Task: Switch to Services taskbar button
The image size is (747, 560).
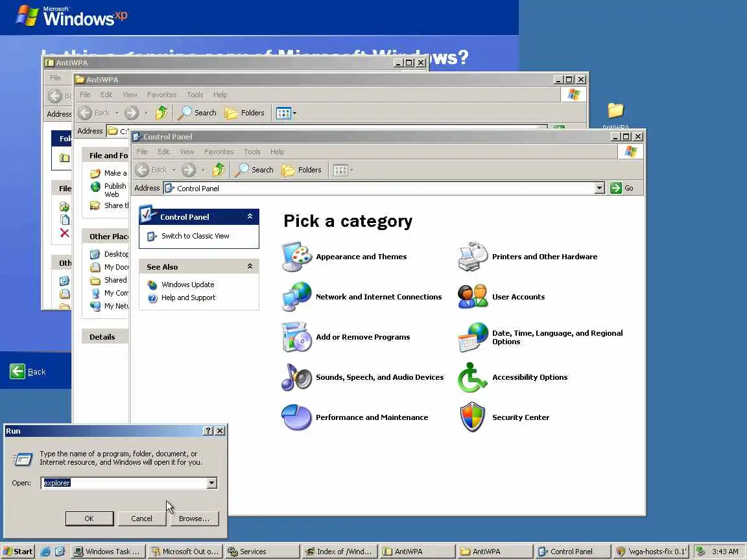Action: [x=261, y=552]
